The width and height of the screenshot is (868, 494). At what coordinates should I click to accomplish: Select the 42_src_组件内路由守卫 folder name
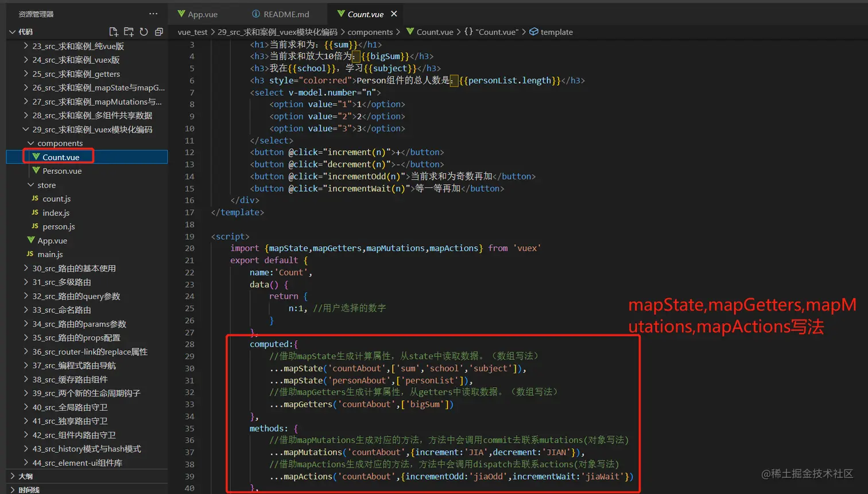tap(74, 435)
